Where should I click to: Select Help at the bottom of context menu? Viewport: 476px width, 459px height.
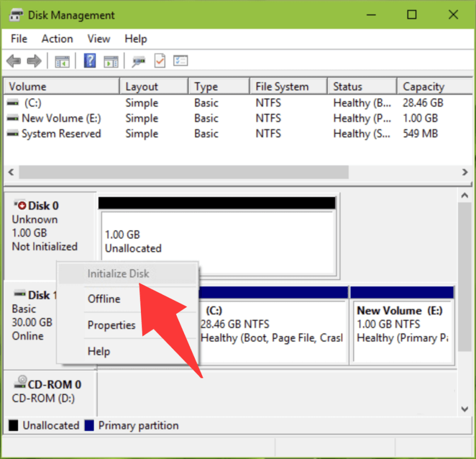(99, 351)
